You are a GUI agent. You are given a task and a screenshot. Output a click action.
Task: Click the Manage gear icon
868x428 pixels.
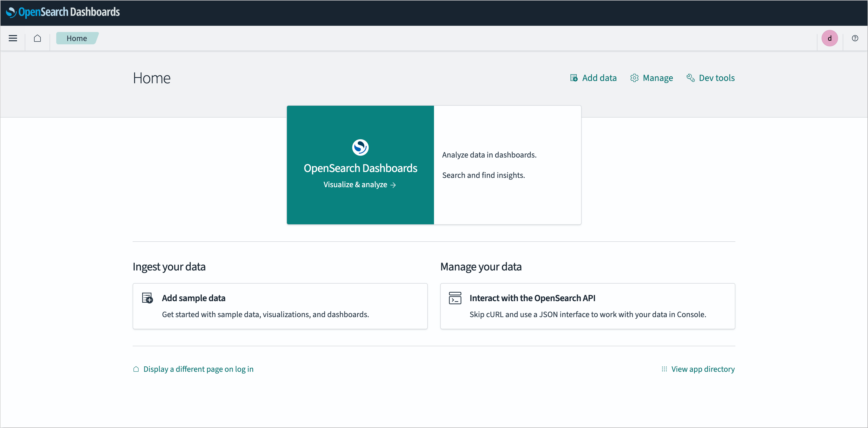click(634, 78)
